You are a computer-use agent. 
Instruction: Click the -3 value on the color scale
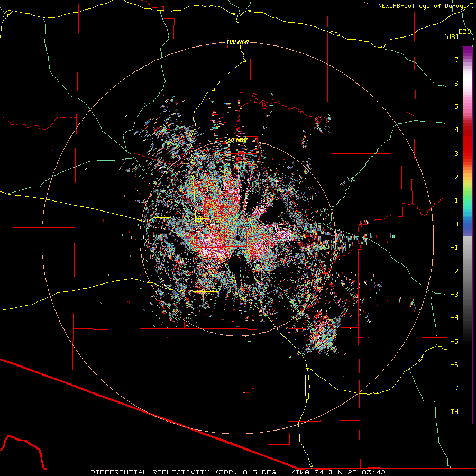pyautogui.click(x=454, y=295)
